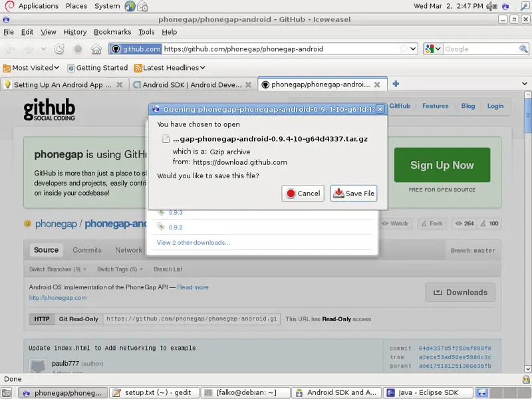Click View 2 other downloads link

pyautogui.click(x=194, y=243)
